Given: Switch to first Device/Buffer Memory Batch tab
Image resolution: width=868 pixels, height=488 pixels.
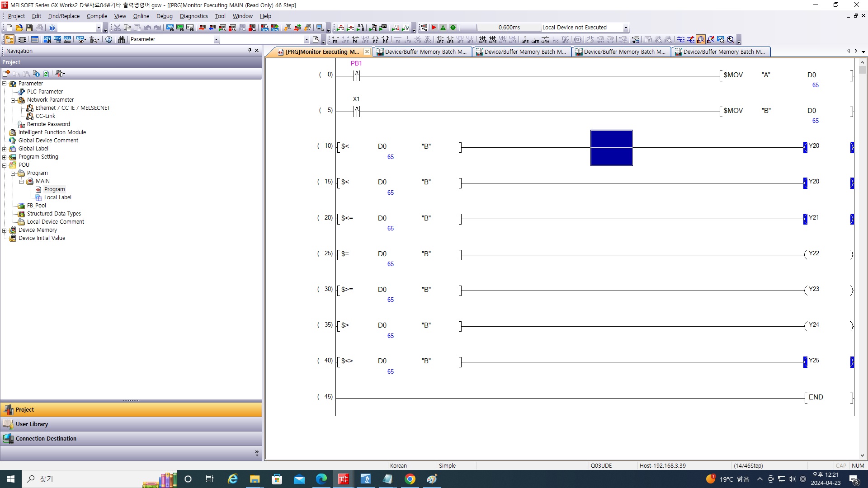Looking at the screenshot, I should pyautogui.click(x=422, y=52).
